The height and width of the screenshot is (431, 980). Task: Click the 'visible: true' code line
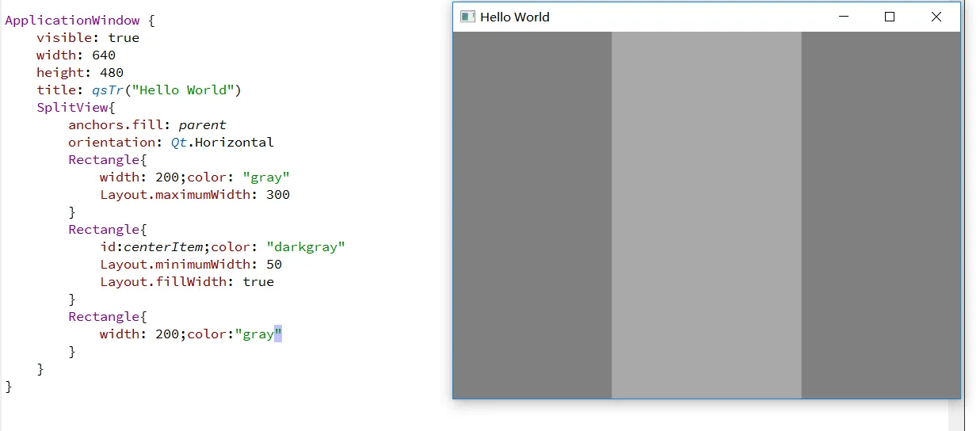pos(88,38)
